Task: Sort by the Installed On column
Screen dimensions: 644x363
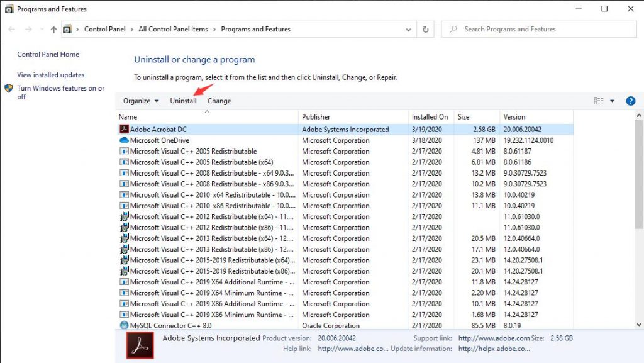Action: click(431, 117)
